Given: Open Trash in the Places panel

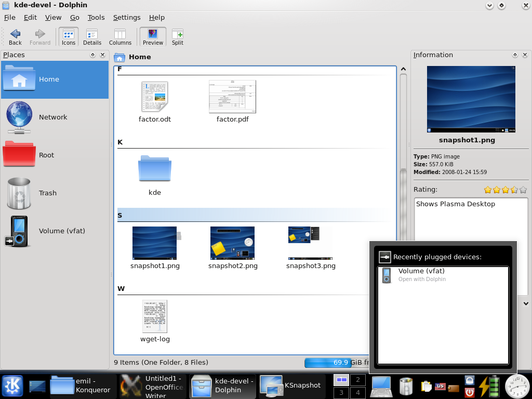Looking at the screenshot, I should [x=55, y=193].
